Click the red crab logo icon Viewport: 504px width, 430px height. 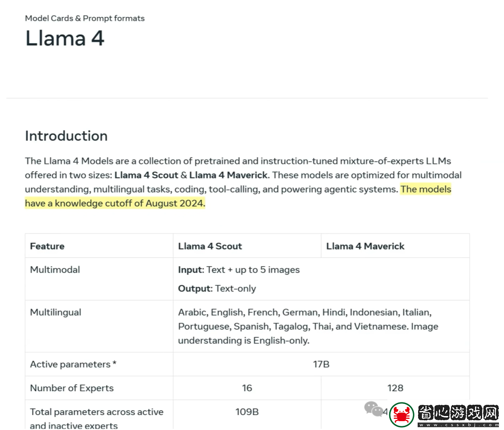(x=401, y=415)
